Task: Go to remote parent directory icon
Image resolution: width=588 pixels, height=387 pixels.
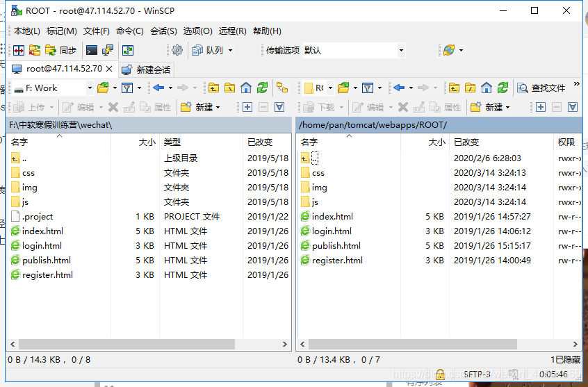Action: click(x=454, y=88)
